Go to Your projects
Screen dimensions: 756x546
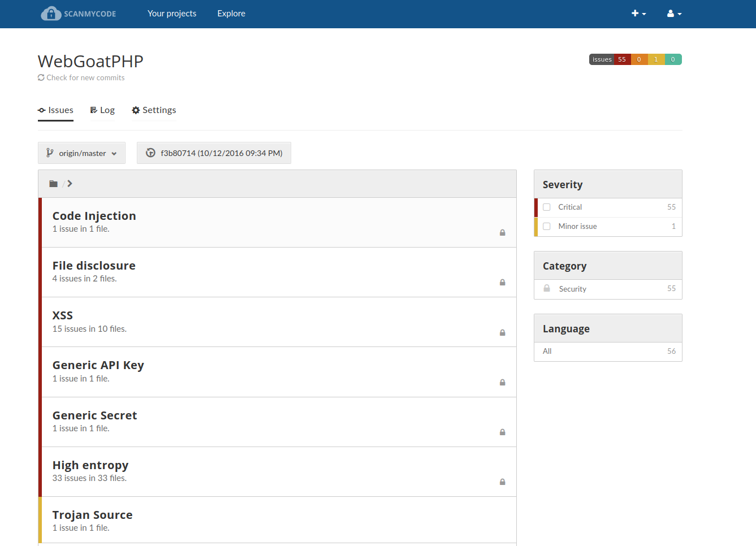click(172, 14)
